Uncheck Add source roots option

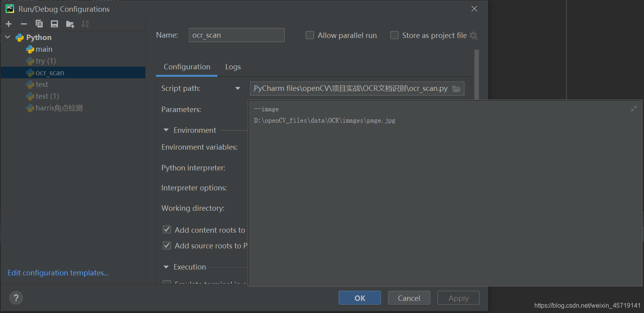tap(167, 246)
